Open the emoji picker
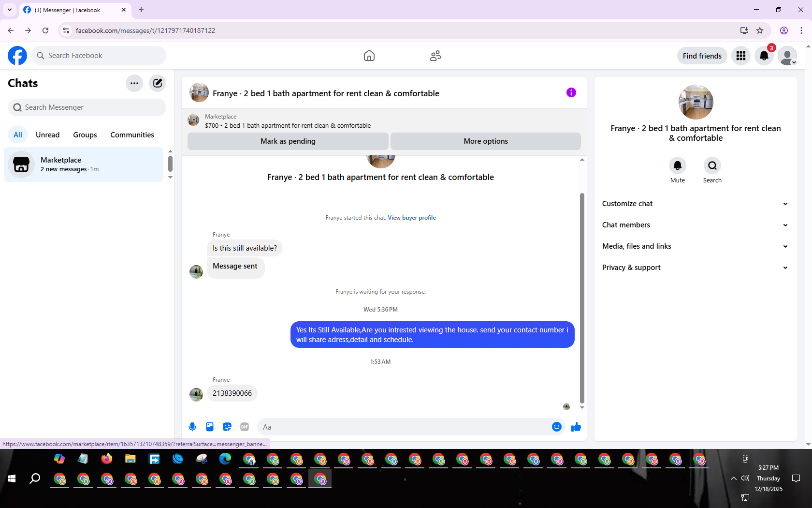This screenshot has height=508, width=812. [x=557, y=427]
